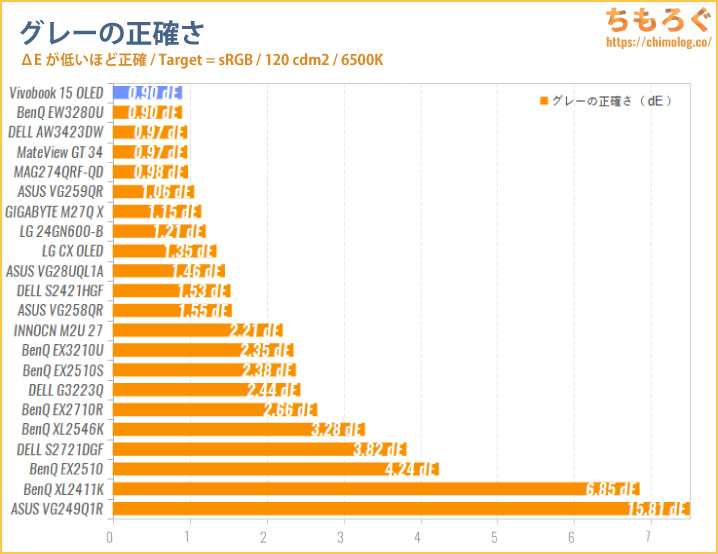Click the MateView GT 34 label
The height and width of the screenshot is (554, 718).
pyautogui.click(x=60, y=152)
